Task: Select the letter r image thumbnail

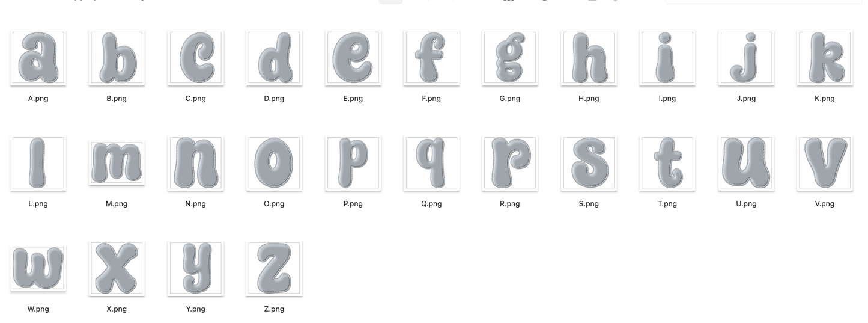Action: pyautogui.click(x=510, y=163)
